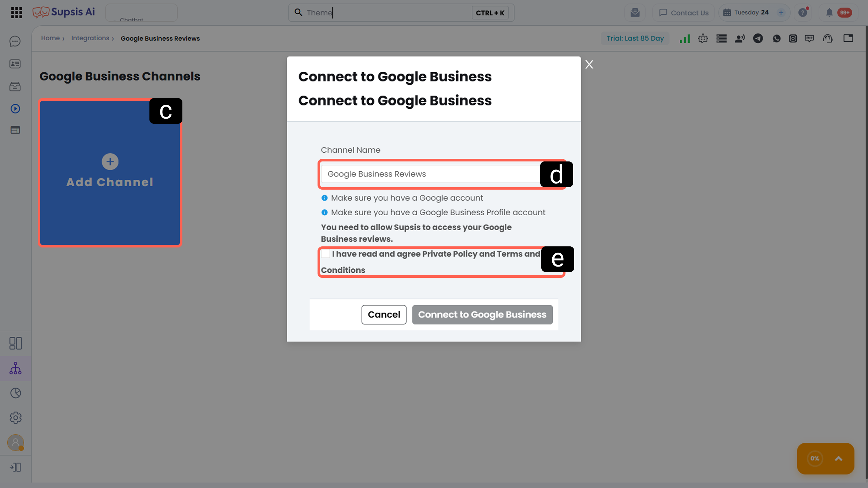Click the 99+ notification count badge
Viewport: 868px width, 488px height.
(x=845, y=13)
